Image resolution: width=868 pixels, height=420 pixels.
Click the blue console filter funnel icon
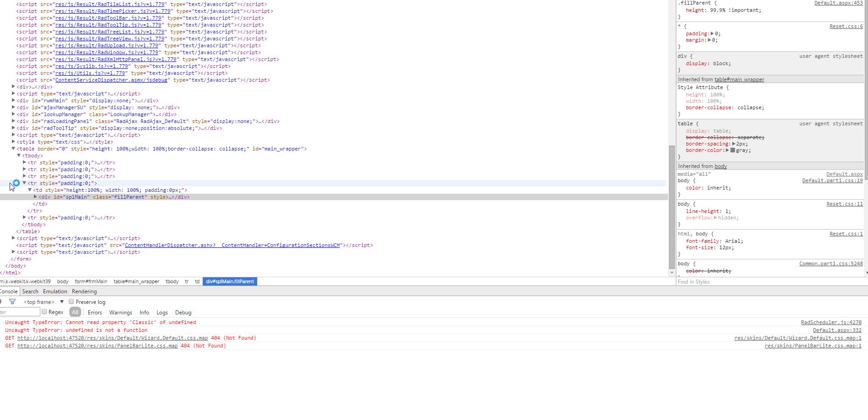[12, 302]
